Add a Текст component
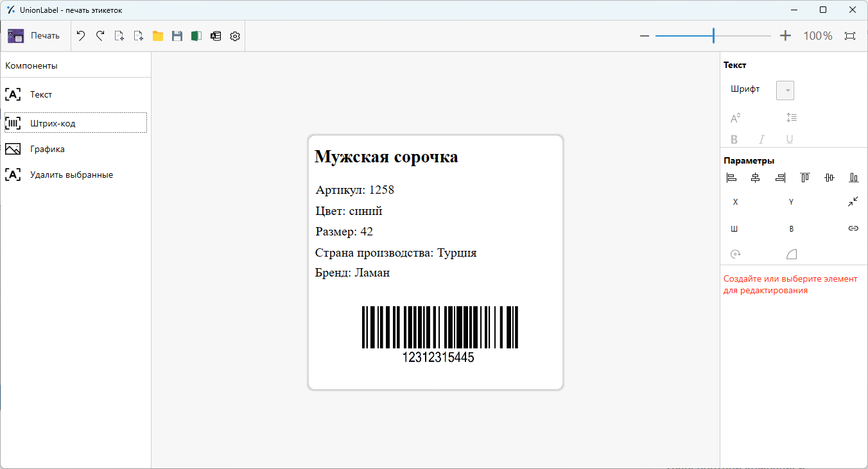The image size is (868, 469). click(76, 94)
